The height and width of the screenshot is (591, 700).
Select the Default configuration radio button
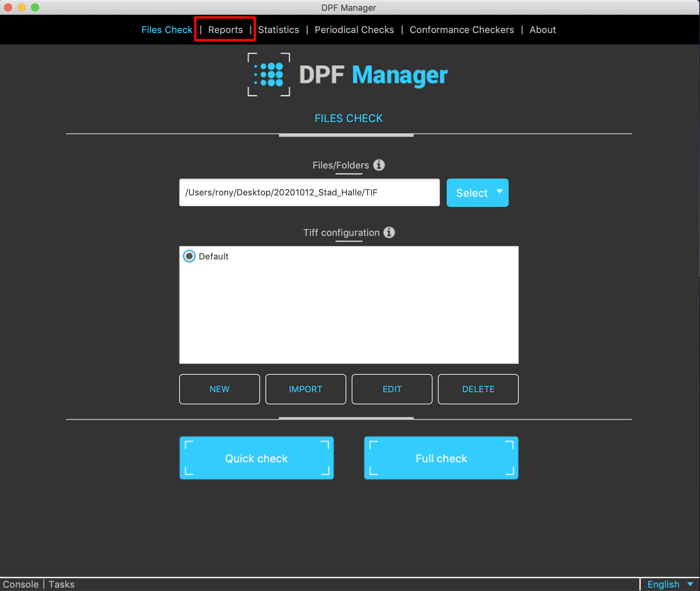pos(189,256)
